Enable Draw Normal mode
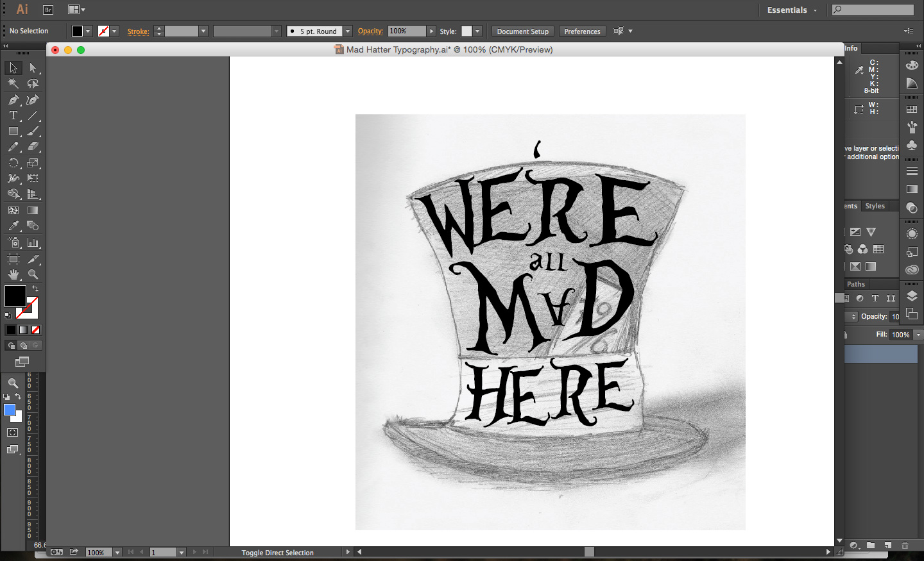This screenshot has height=561, width=924. [11, 346]
